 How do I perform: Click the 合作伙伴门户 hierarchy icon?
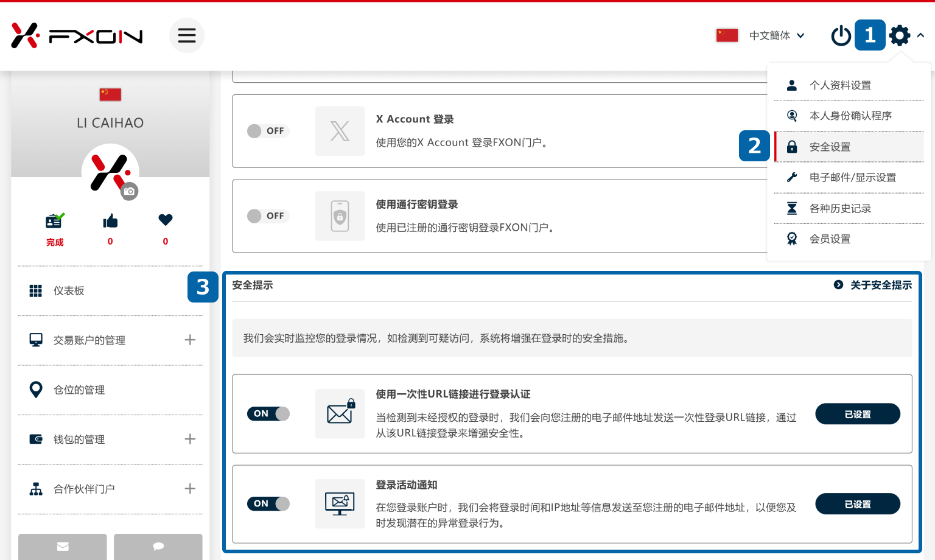click(x=35, y=488)
